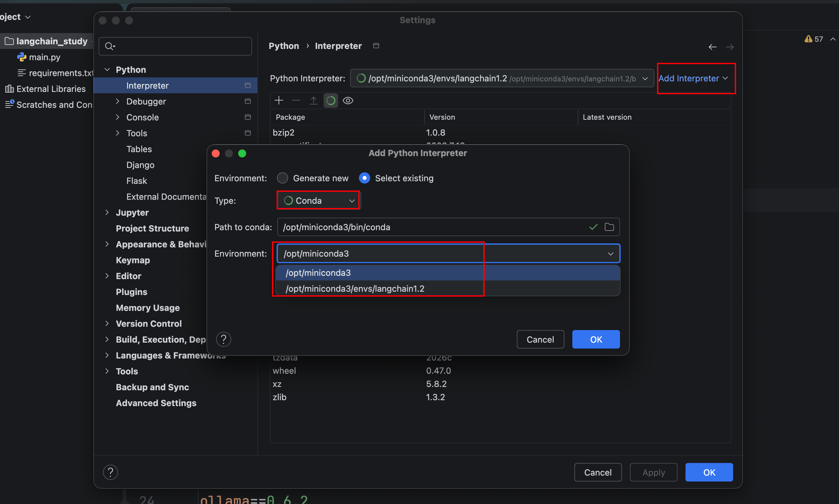The width and height of the screenshot is (839, 504).
Task: Open Memory Usage settings page
Action: [x=148, y=308]
